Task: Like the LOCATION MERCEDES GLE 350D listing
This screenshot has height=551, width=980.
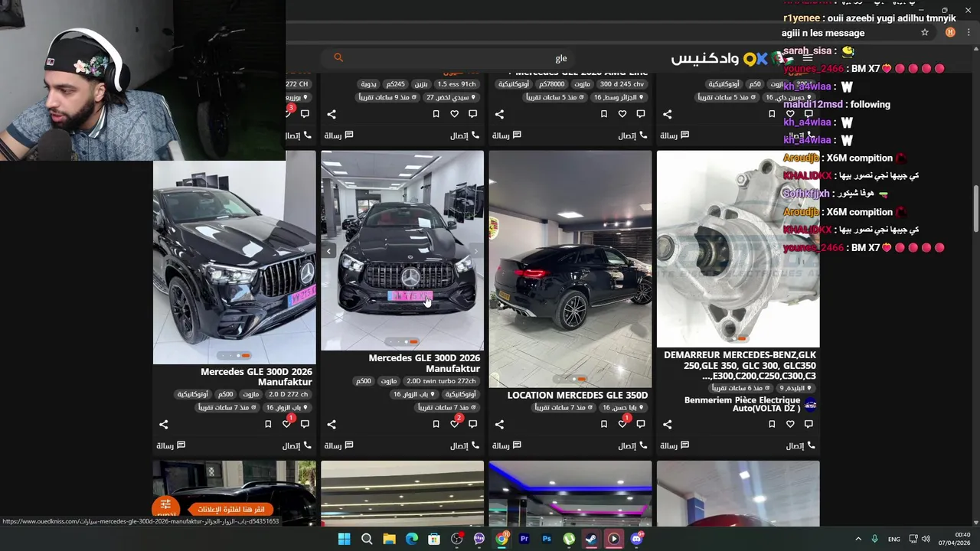Action: [x=622, y=424]
